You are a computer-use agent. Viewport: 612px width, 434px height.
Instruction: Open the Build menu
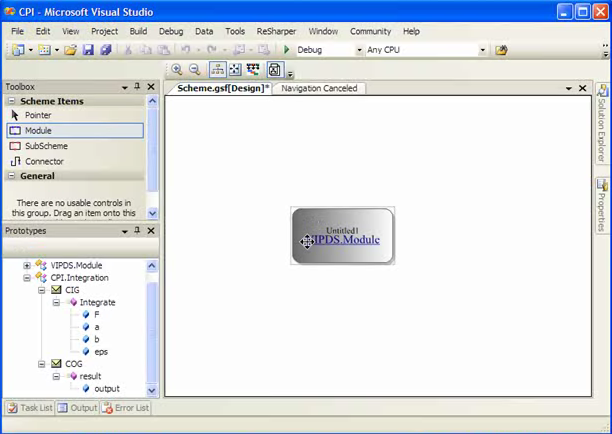tap(139, 31)
